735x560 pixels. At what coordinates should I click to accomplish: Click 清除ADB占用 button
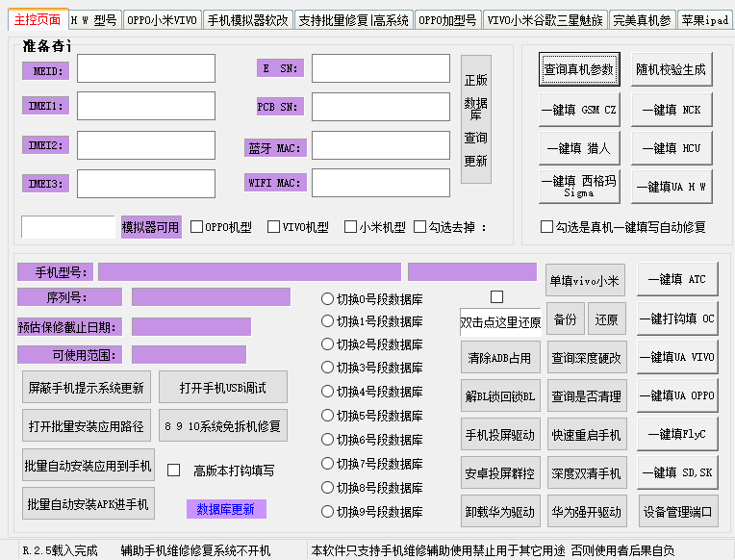500,357
